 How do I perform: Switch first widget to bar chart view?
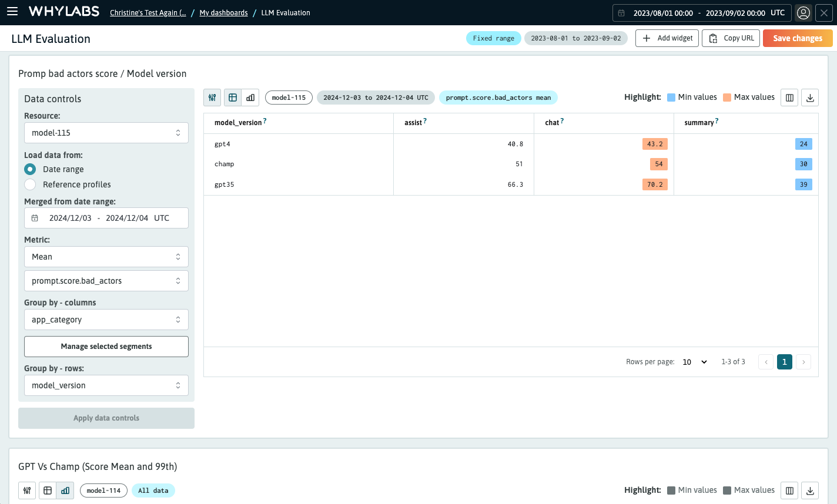(x=250, y=98)
